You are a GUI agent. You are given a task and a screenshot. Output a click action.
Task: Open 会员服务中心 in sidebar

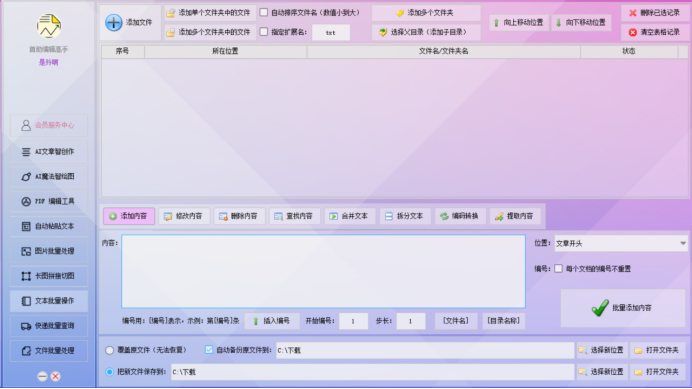[x=49, y=125]
